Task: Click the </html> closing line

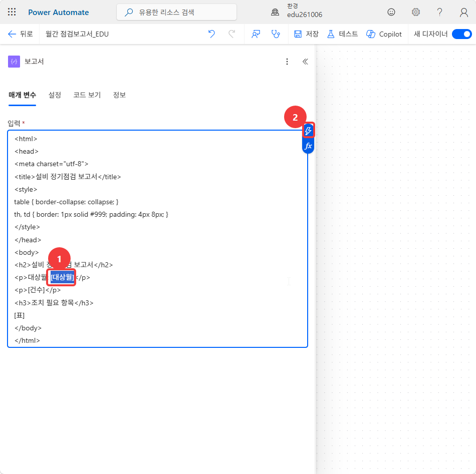Action: click(27, 340)
